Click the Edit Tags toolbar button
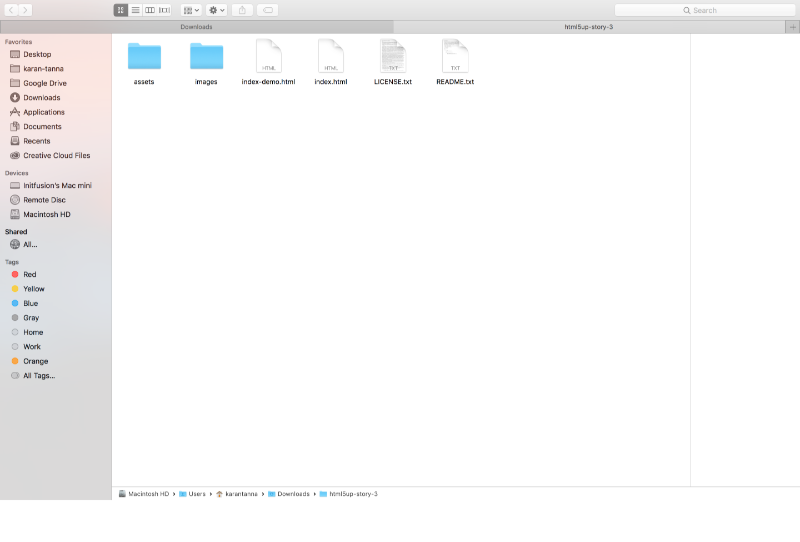 tap(268, 10)
